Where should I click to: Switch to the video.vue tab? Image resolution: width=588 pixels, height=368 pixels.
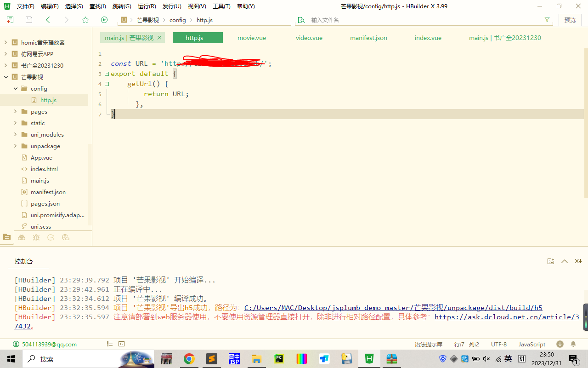coord(309,38)
